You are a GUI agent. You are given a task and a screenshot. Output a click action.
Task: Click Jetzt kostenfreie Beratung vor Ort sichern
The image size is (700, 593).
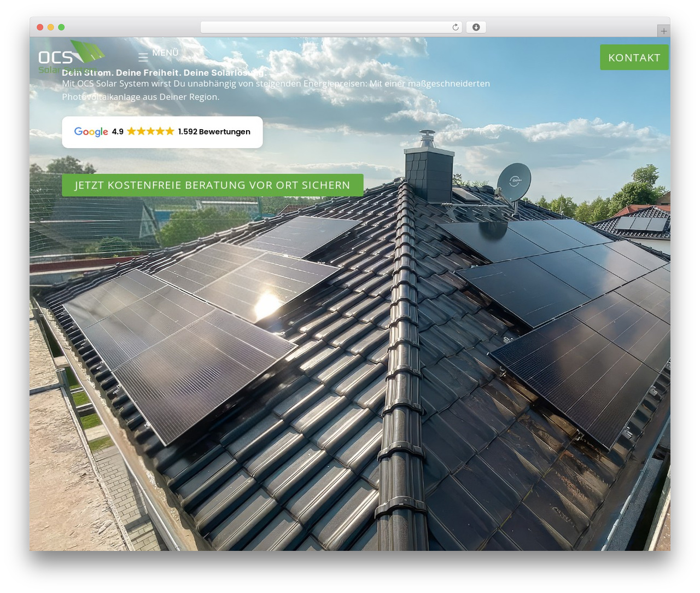[213, 185]
